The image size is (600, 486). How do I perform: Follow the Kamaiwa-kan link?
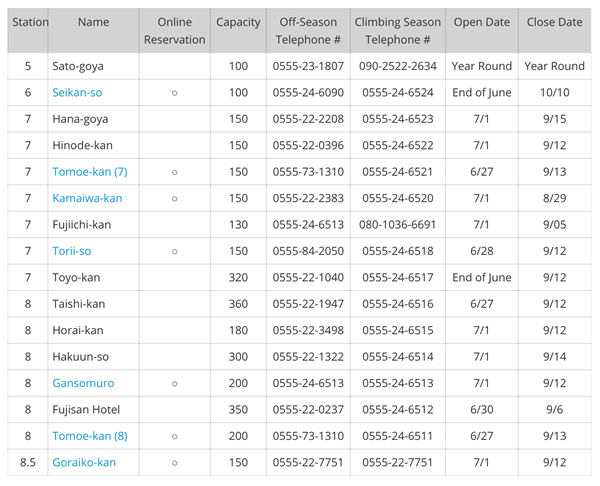(x=87, y=198)
